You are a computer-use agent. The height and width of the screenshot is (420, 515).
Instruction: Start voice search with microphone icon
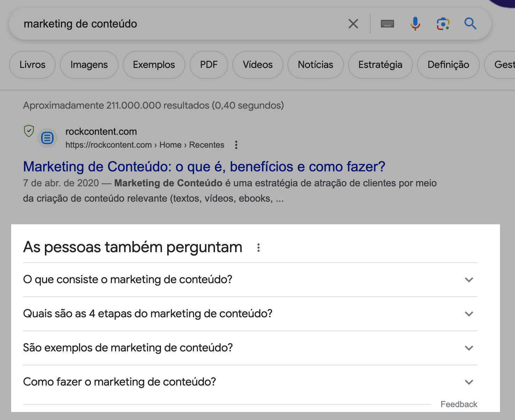(x=415, y=24)
